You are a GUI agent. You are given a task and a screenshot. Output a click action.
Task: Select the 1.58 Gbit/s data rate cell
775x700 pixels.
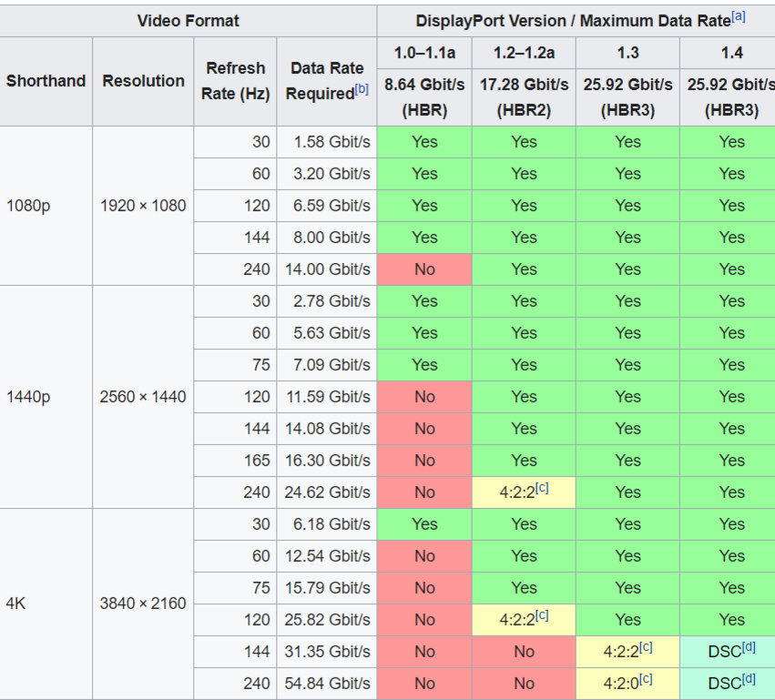(327, 142)
